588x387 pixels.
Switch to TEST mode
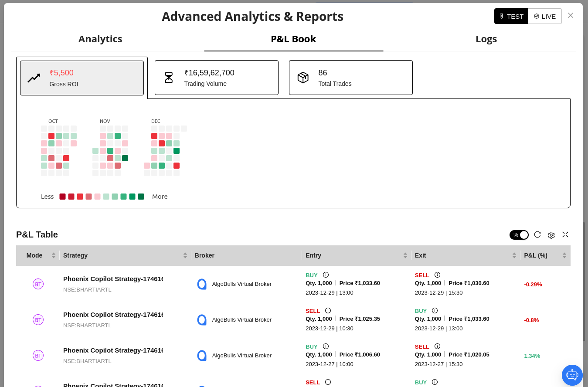pos(511,16)
